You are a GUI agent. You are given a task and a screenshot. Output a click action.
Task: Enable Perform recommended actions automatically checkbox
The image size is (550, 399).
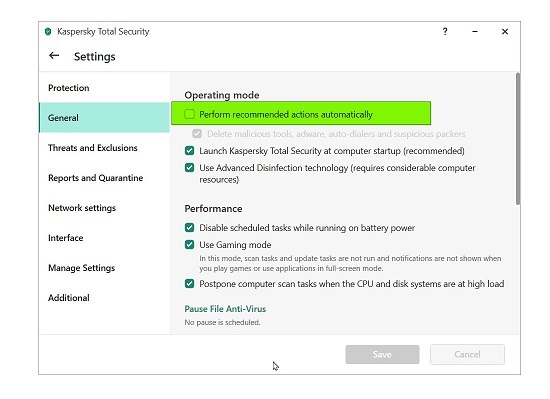tap(189, 114)
